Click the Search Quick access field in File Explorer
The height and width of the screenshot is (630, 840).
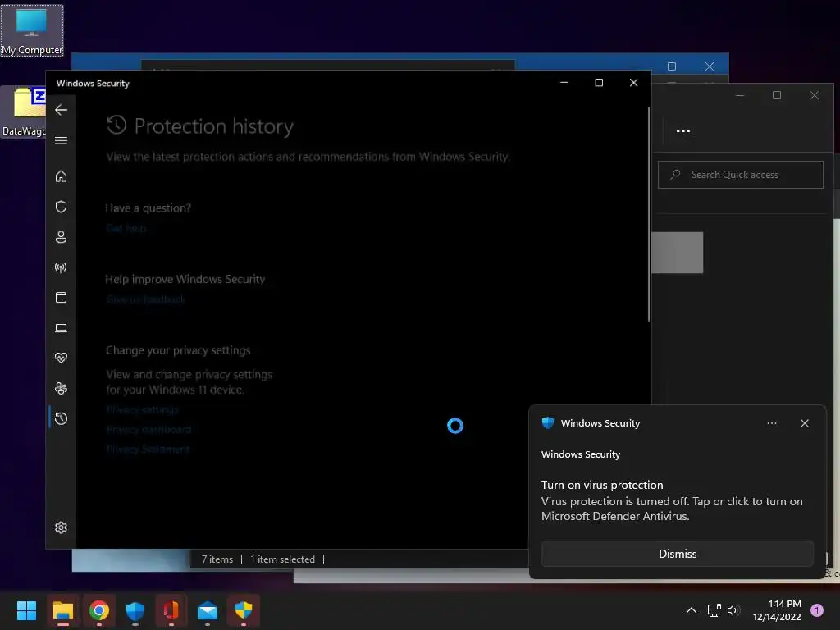coord(741,175)
